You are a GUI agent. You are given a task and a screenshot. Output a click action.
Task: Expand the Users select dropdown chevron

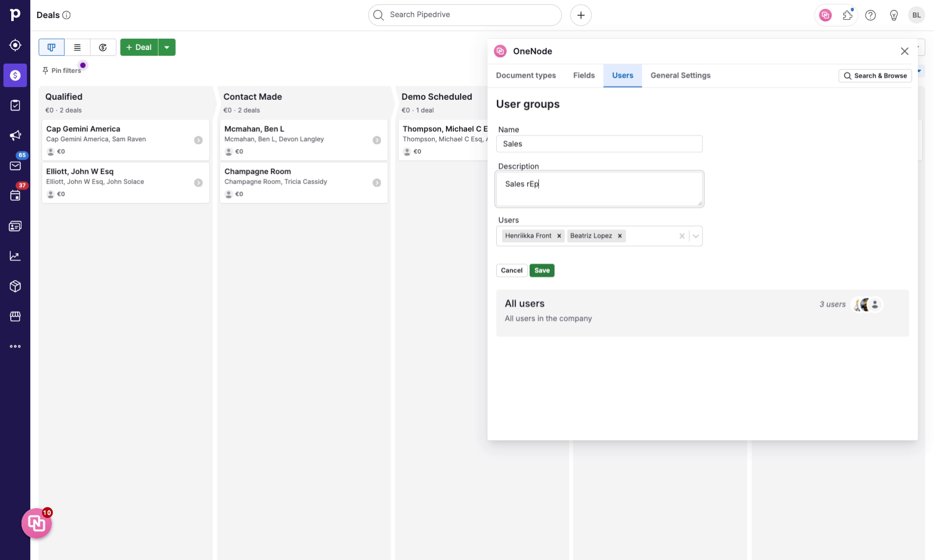[x=696, y=236]
